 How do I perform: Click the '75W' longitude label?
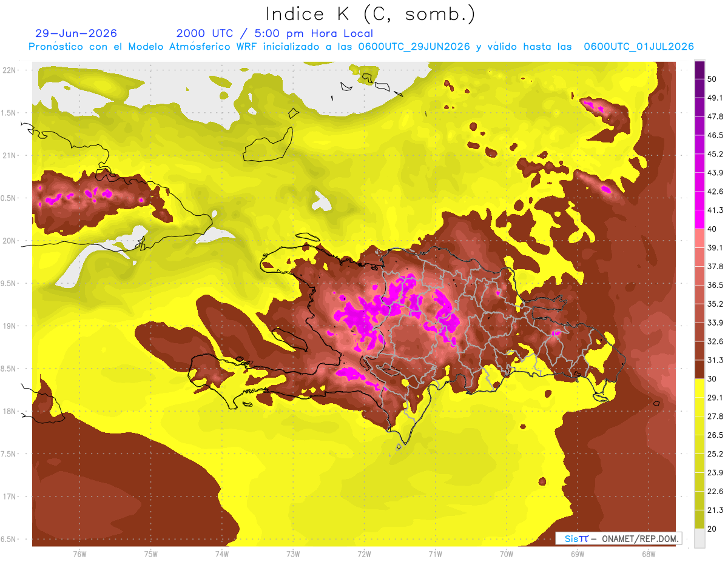click(151, 554)
